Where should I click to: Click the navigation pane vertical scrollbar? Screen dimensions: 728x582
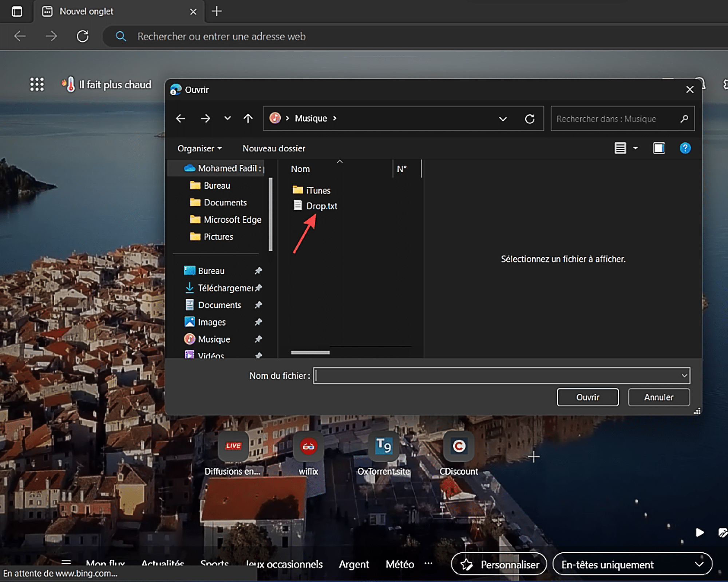[x=270, y=214]
